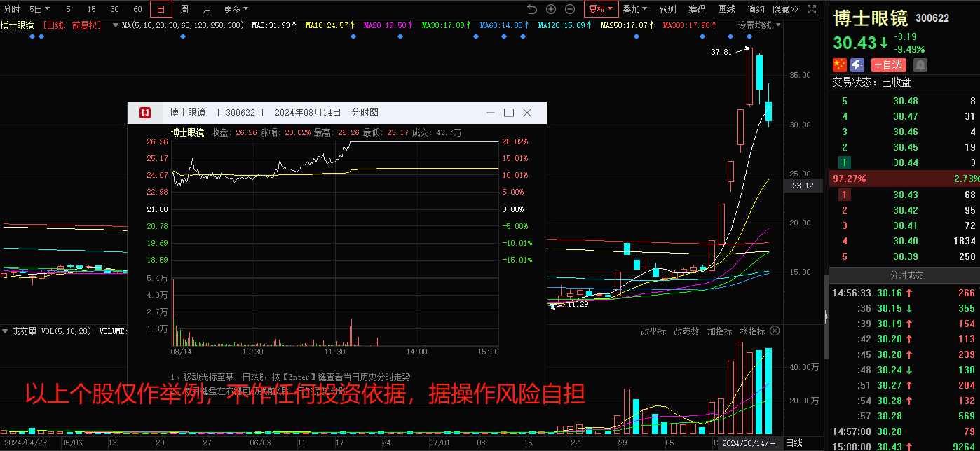Click 改坐标 to change coordinates
The image size is (980, 451).
[653, 331]
